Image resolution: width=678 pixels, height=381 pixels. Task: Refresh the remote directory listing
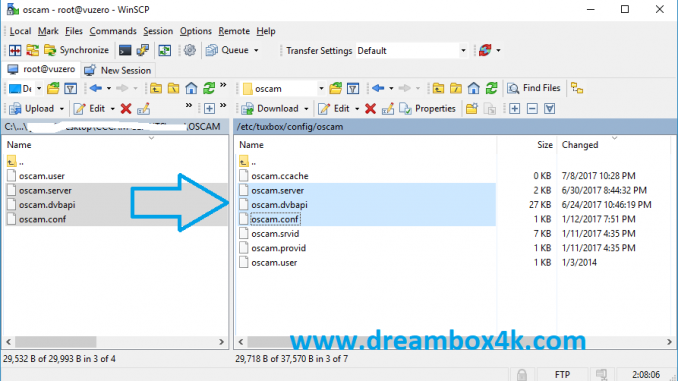click(x=491, y=88)
